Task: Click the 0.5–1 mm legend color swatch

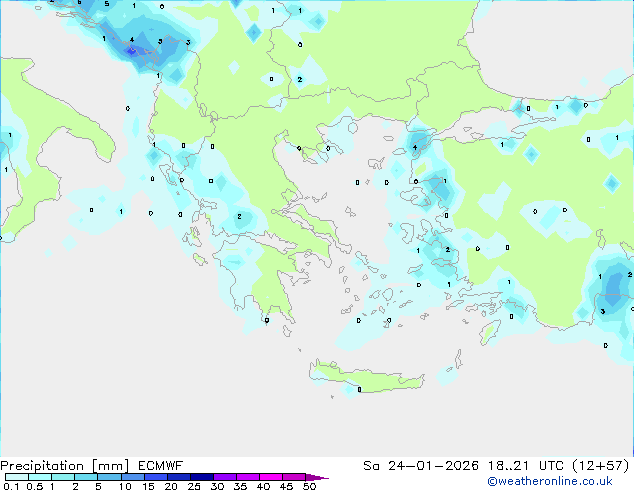Action: pyautogui.click(x=40, y=477)
